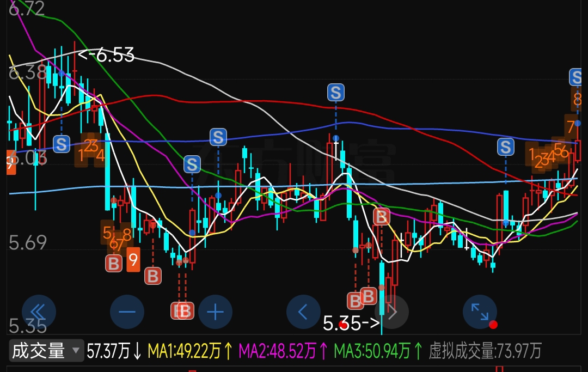The image size is (588, 372).
Task: Tap the double-left-arrow jump-to-start button
Action: (x=39, y=312)
